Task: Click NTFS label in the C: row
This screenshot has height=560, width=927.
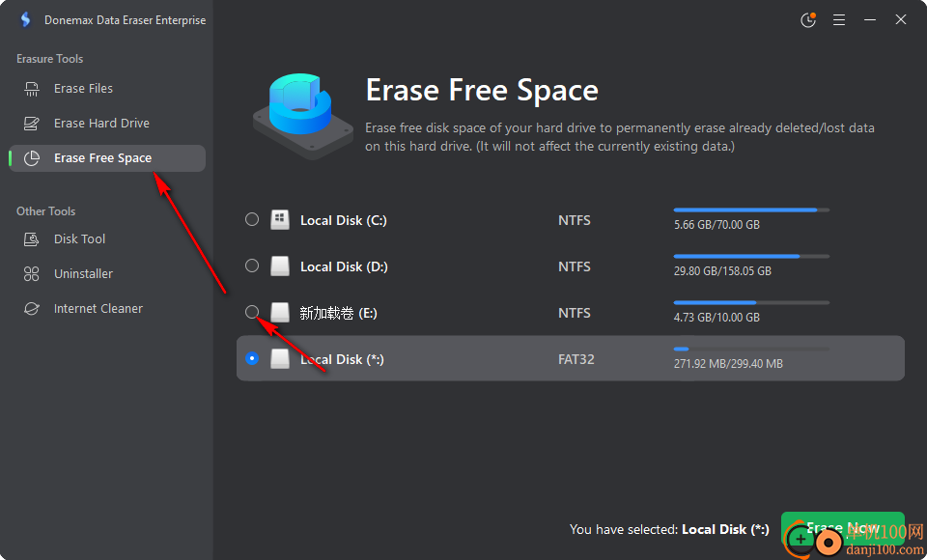Action: pyautogui.click(x=574, y=220)
